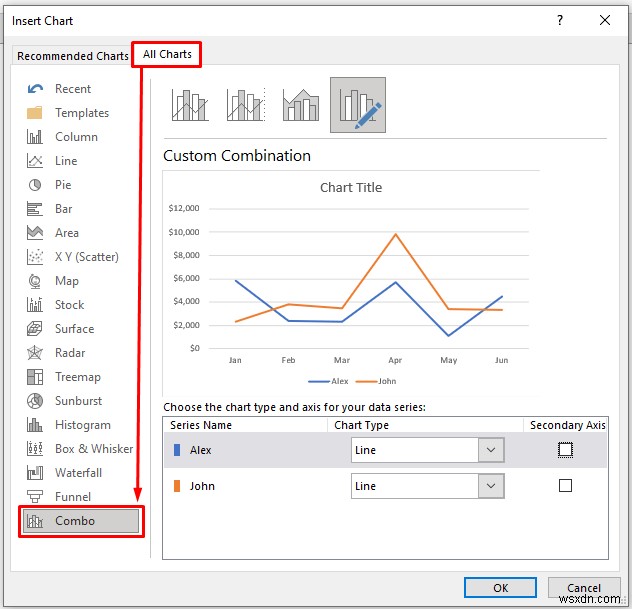Select the Alex series row name

tap(200, 450)
